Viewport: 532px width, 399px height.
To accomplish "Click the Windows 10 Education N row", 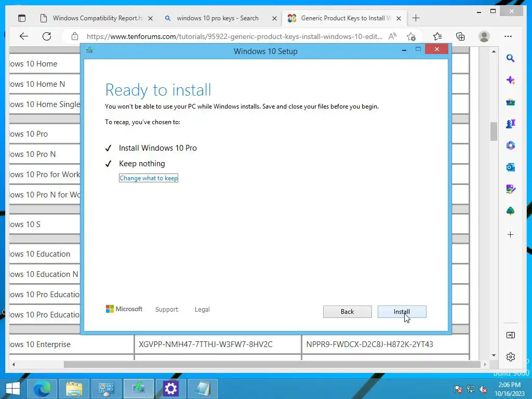I will (x=44, y=274).
